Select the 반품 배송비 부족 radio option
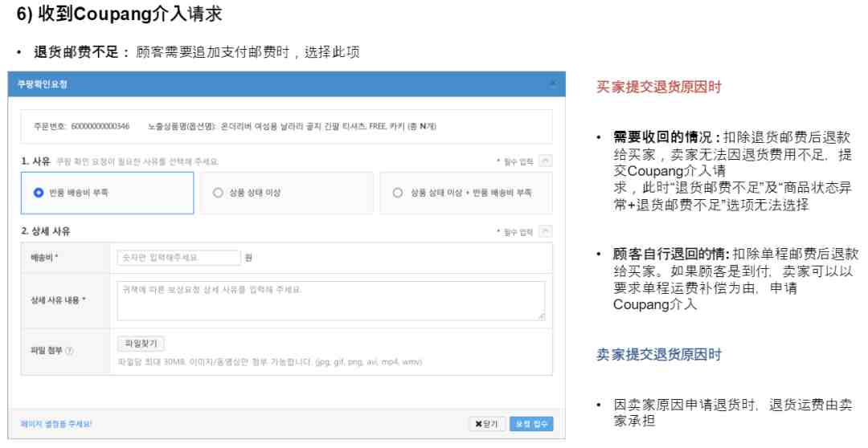This screenshot has height=448, width=868. [39, 193]
